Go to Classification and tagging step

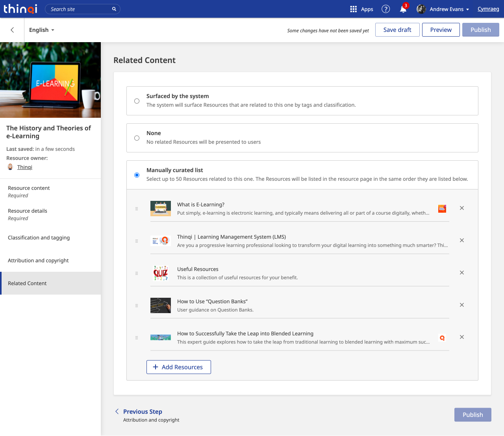pos(50,237)
